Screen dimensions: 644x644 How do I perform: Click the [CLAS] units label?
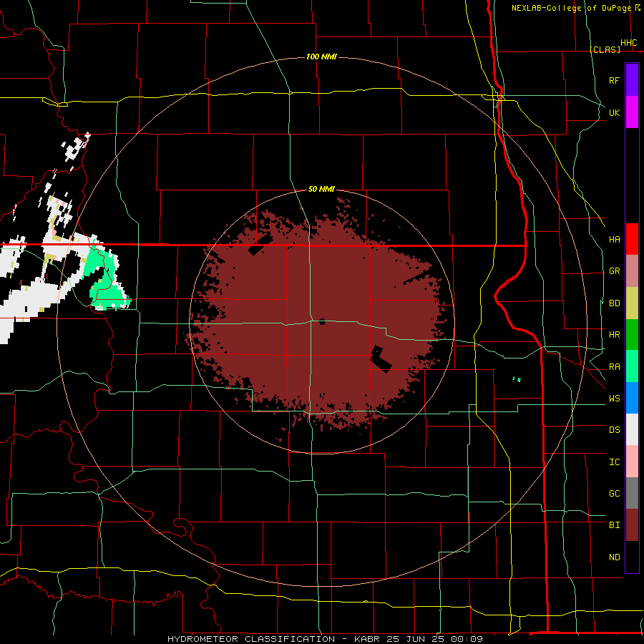click(x=605, y=50)
